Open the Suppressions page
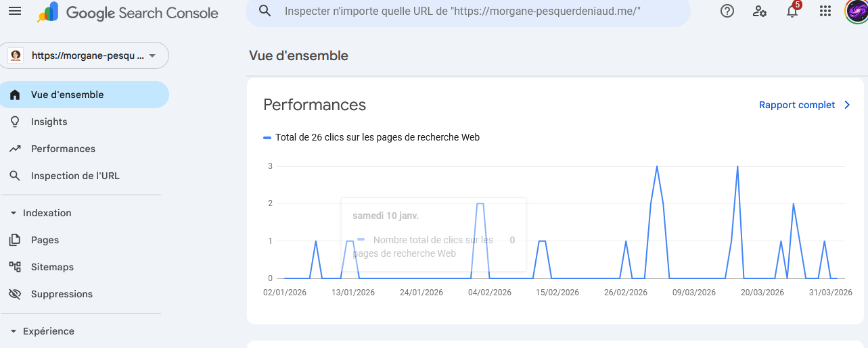The image size is (868, 348). click(62, 294)
